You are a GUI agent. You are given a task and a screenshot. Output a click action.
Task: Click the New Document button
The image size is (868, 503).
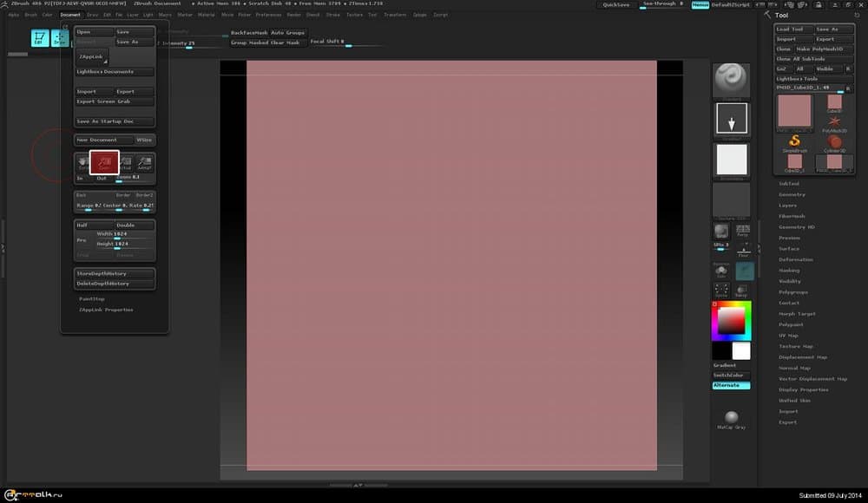(x=103, y=140)
